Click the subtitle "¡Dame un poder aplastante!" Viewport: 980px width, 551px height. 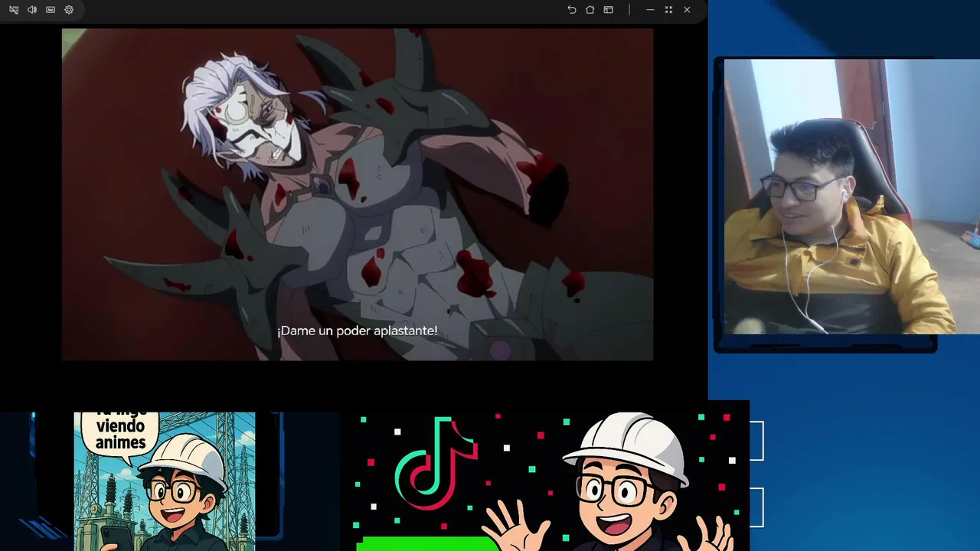click(358, 331)
